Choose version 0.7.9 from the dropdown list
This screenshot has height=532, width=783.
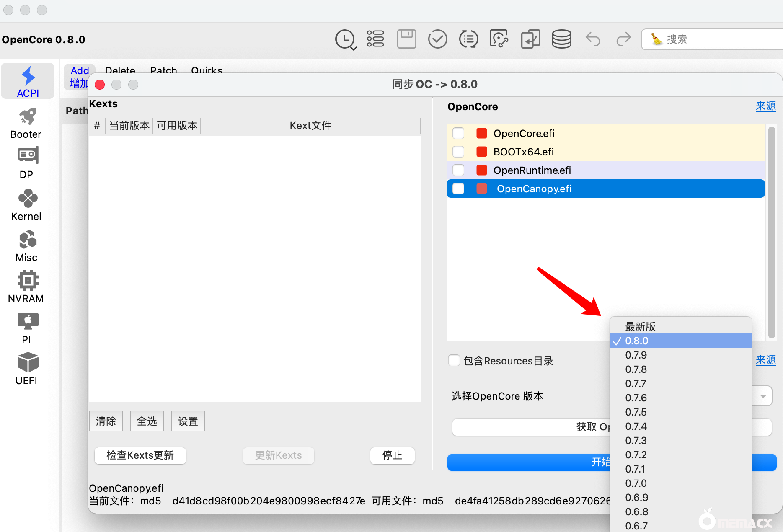(636, 355)
